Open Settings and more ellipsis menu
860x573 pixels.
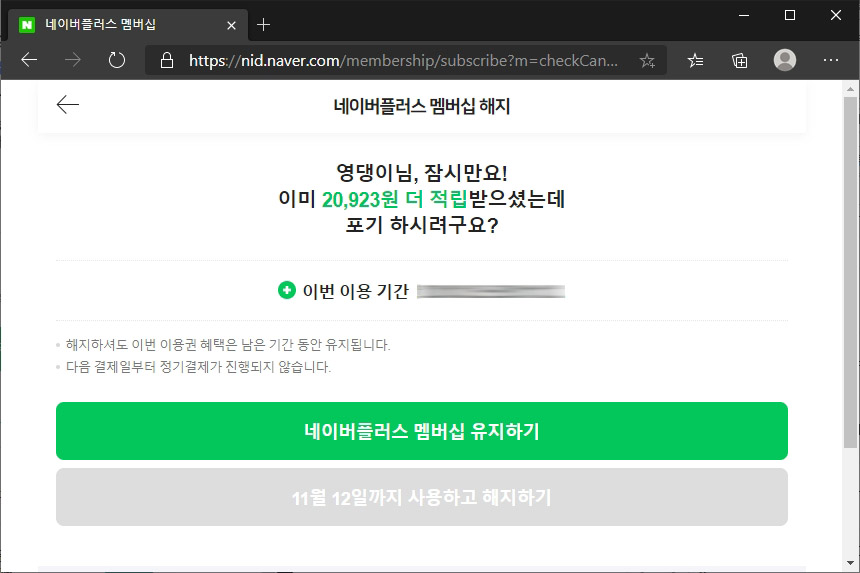831,60
